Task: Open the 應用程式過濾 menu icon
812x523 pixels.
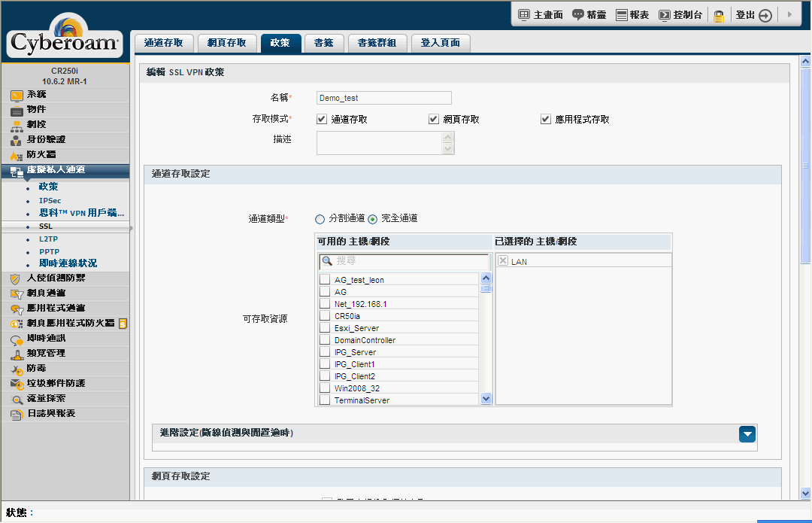Action: coord(17,309)
